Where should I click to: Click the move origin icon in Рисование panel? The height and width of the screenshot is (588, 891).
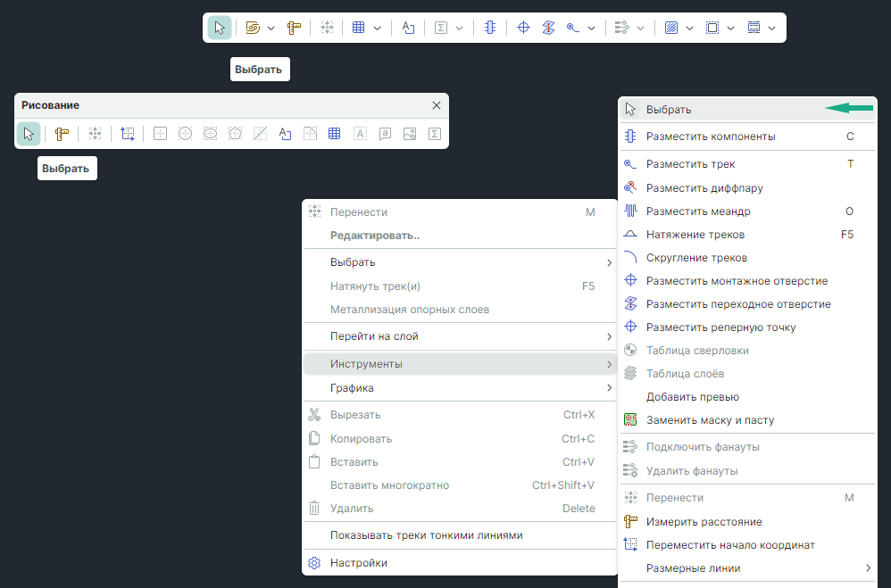point(128,134)
